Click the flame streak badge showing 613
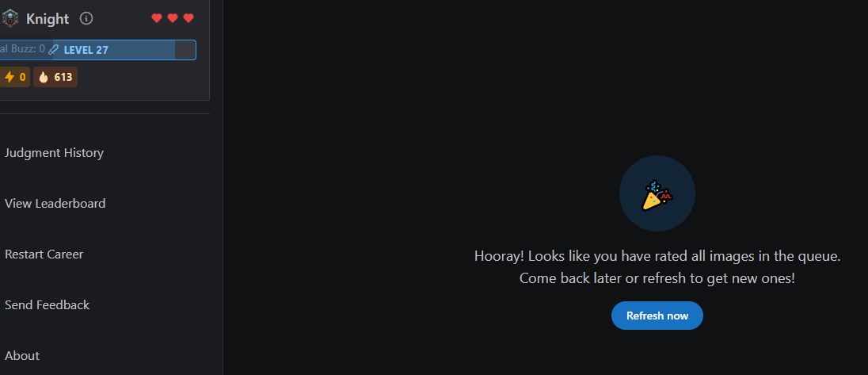The height and width of the screenshot is (375, 868). (x=55, y=77)
